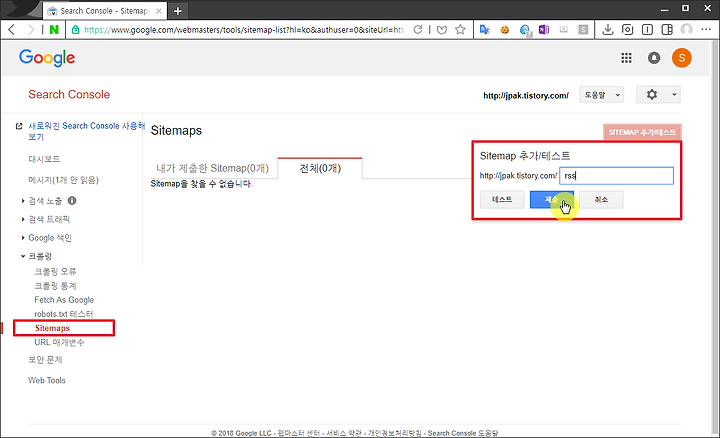Screen dimensions: 720x438
Task: Open the Google apps grid icon
Action: [x=626, y=58]
